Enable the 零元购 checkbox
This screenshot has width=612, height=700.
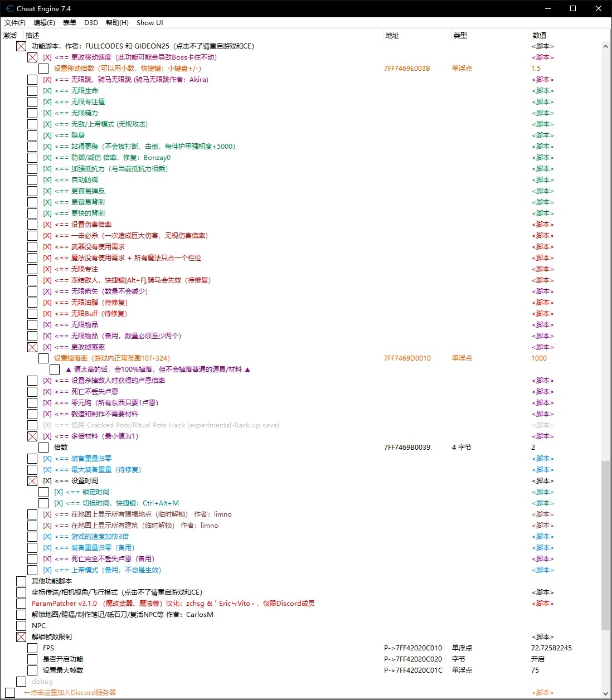(32, 403)
